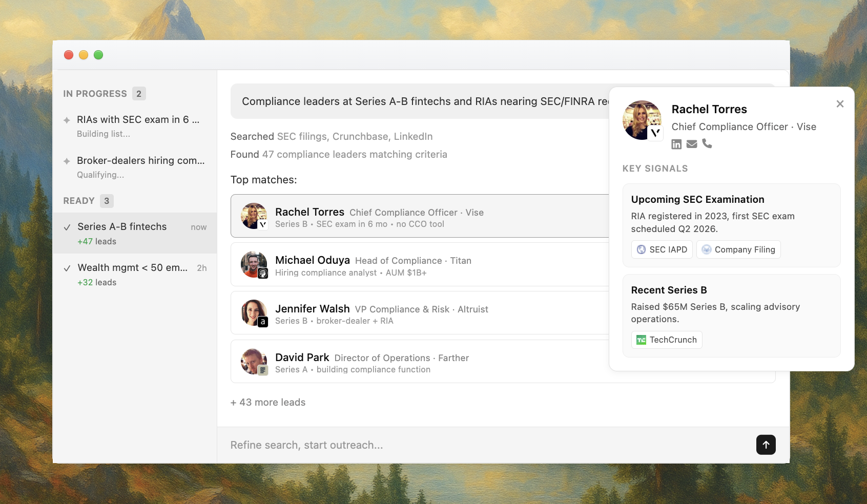Open Rachel Torres's LinkedIn profile icon

tap(676, 144)
